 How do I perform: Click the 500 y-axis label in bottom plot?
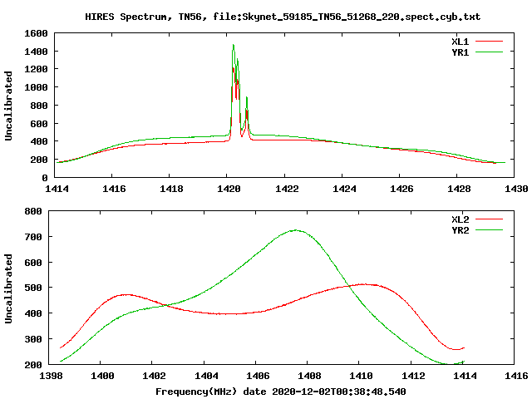click(33, 288)
